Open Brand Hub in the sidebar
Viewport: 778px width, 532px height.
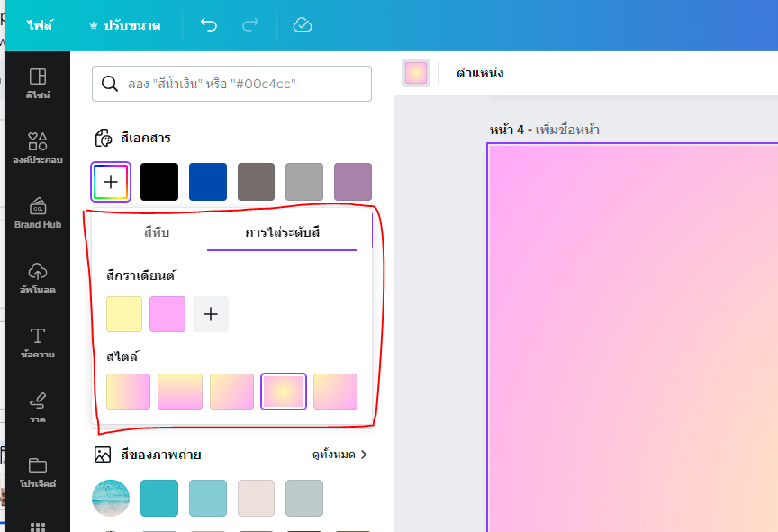coord(38,213)
